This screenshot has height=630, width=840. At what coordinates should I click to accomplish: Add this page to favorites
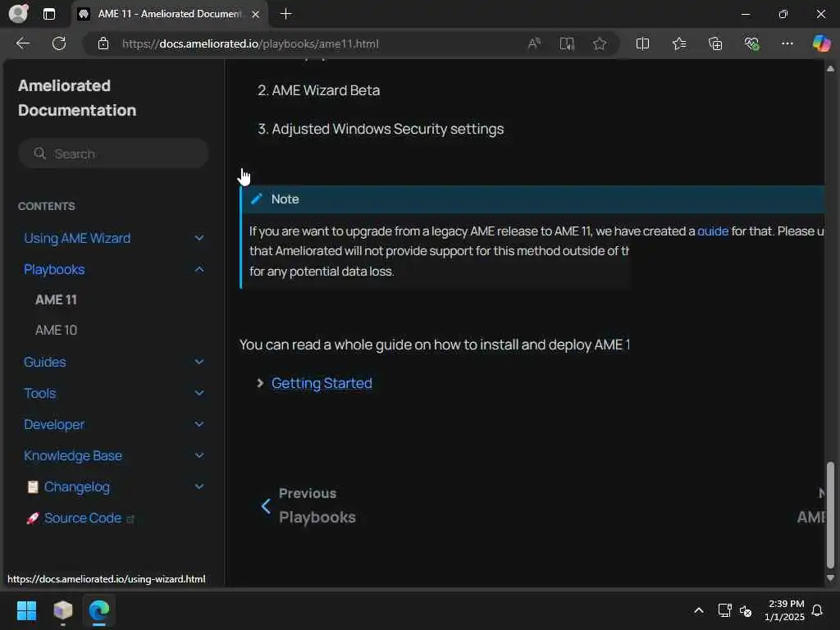600,43
